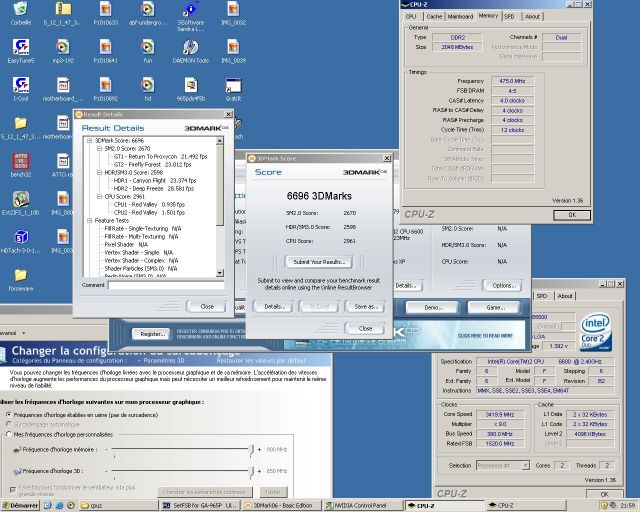Select factory clock frequencies radio option

tap(9, 414)
